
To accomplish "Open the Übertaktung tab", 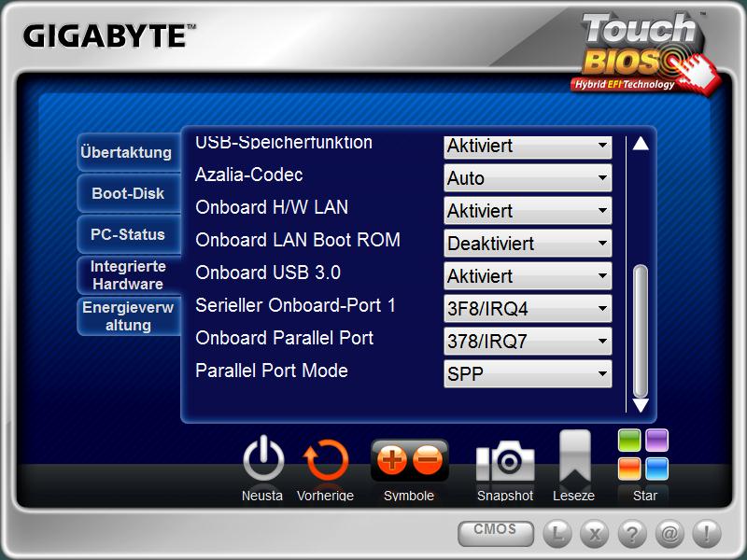I will (x=129, y=152).
